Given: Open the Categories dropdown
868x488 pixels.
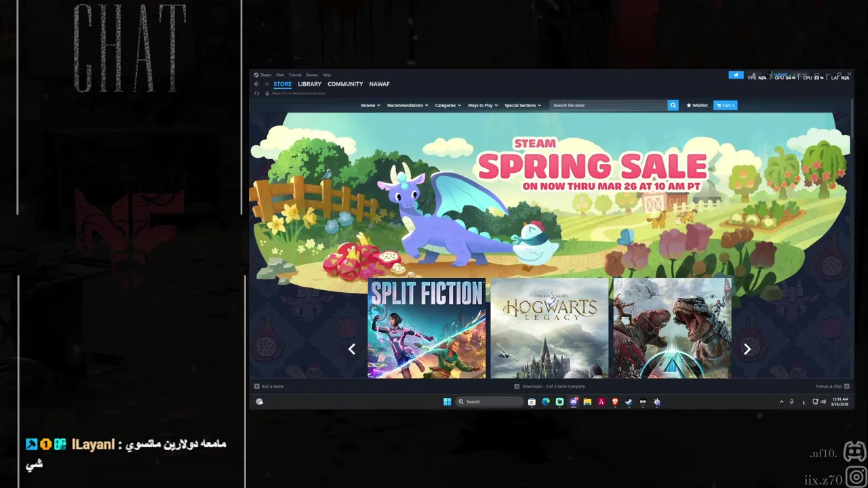Looking at the screenshot, I should click(x=448, y=105).
